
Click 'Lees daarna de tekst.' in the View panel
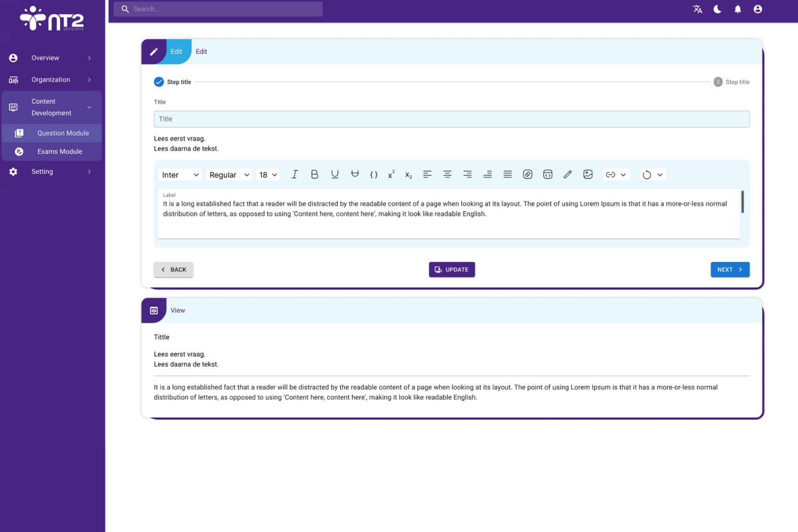[186, 364]
